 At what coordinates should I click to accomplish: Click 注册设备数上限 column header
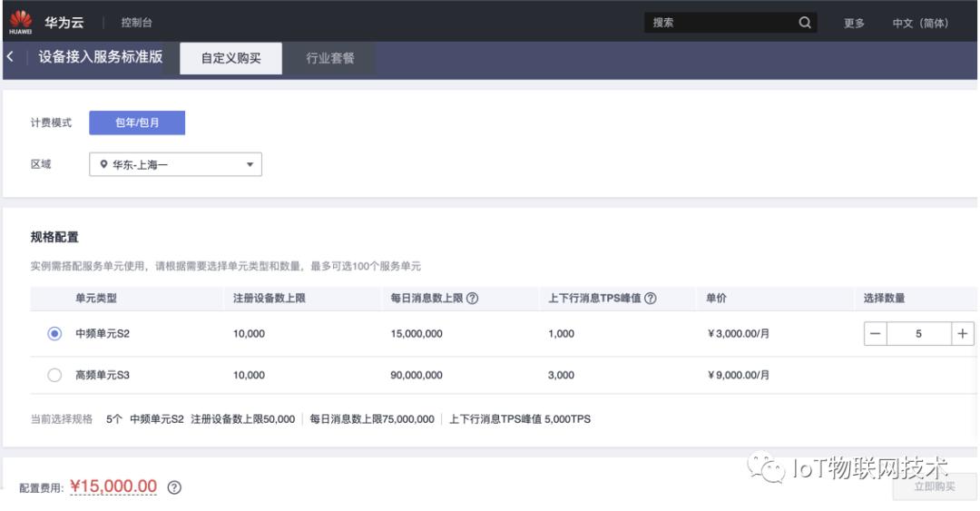point(269,299)
